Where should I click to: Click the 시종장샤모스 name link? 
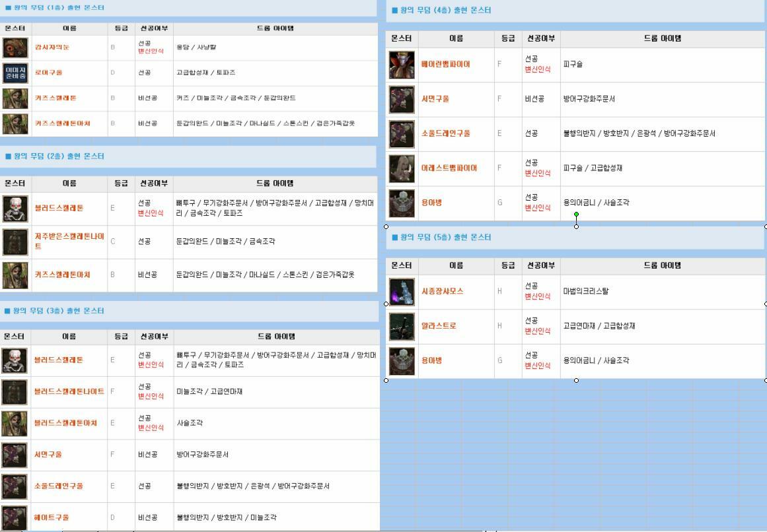[x=442, y=291]
